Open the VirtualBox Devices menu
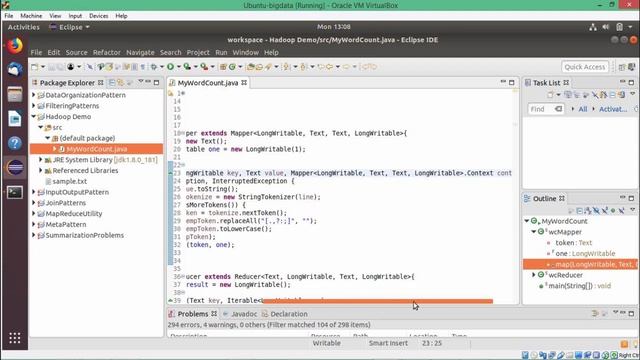640x360 pixels. tap(99, 16)
